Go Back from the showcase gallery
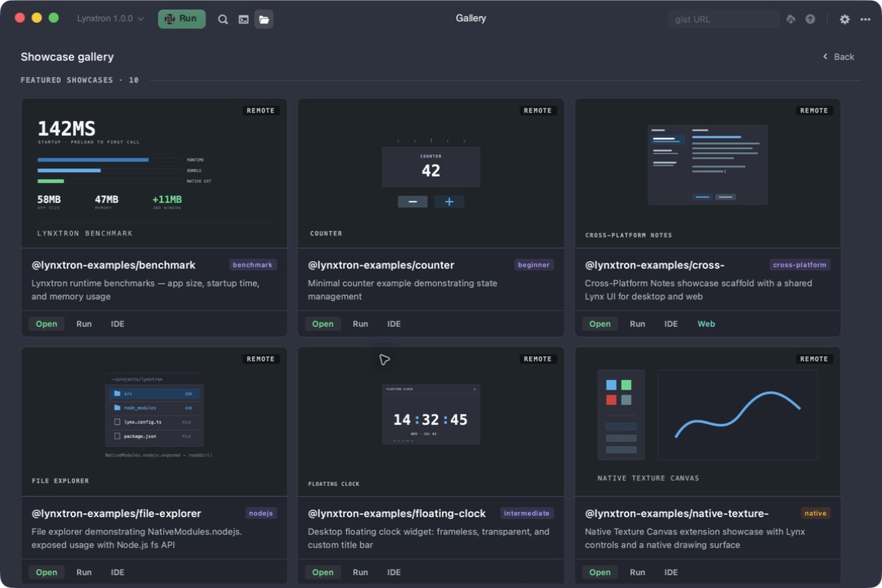 click(838, 57)
